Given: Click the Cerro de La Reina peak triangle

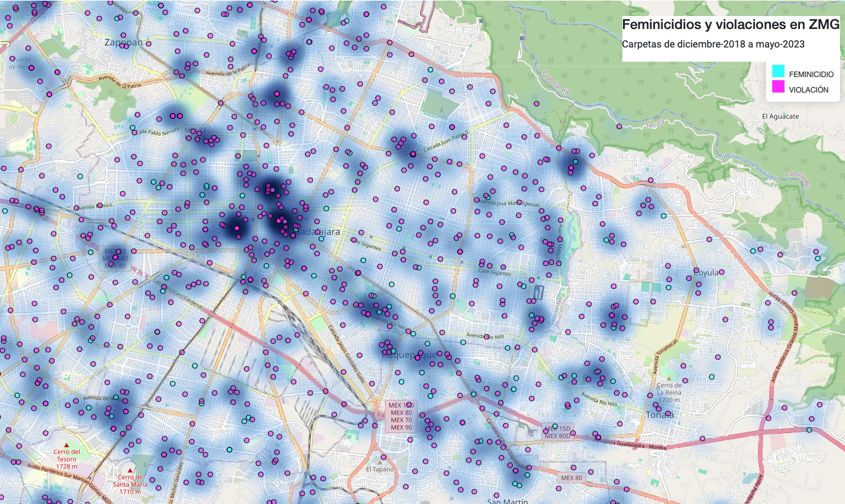Looking at the screenshot, I should pos(668,378).
